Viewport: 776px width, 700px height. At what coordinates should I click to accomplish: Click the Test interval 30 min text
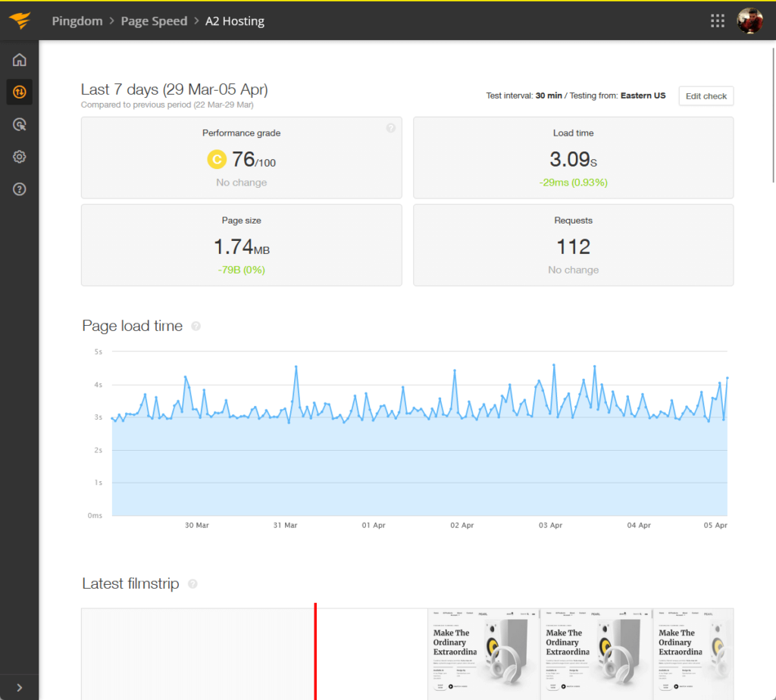coord(524,95)
